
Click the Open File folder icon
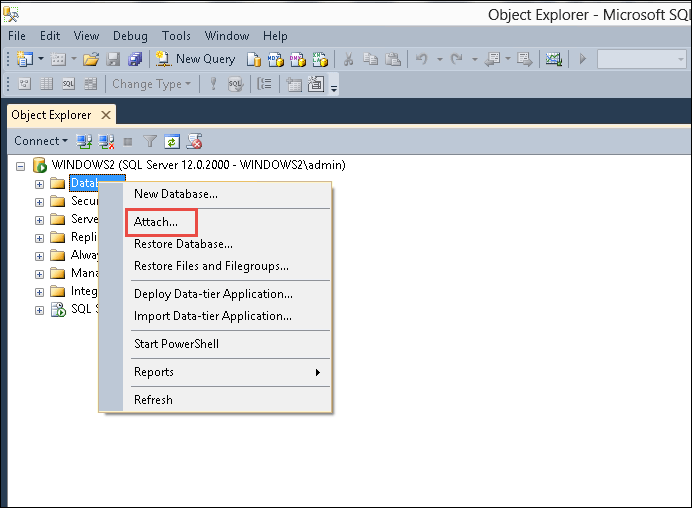pos(91,59)
